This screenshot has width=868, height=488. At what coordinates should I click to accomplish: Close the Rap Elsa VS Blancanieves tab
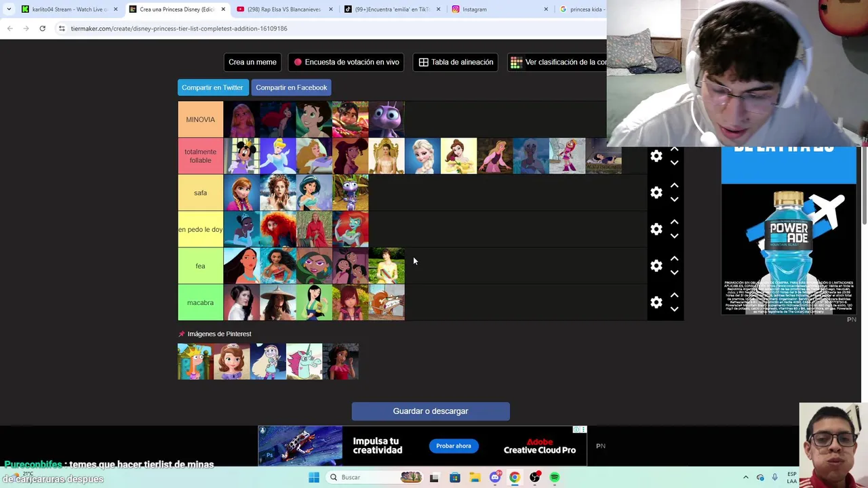pyautogui.click(x=331, y=9)
